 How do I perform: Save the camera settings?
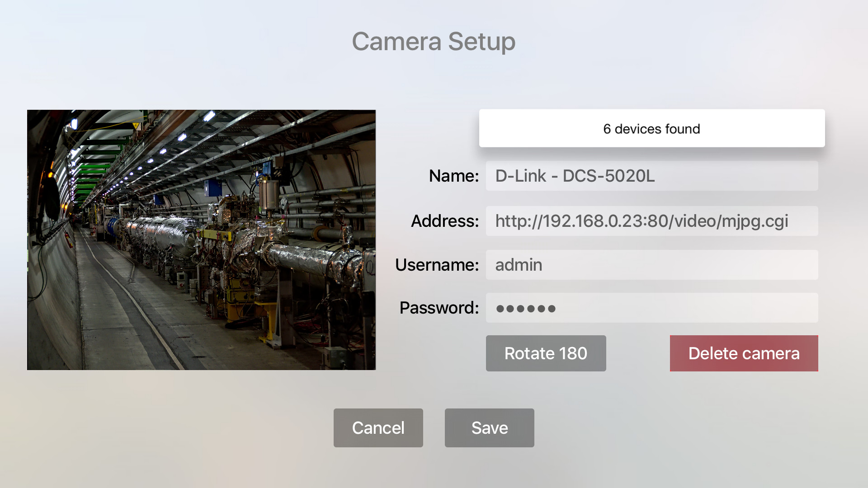coord(489,428)
